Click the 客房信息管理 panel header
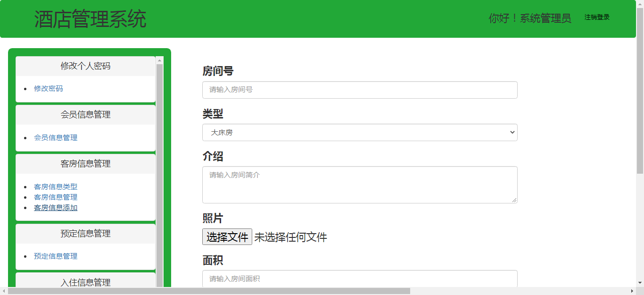The height and width of the screenshot is (295, 644). point(85,164)
